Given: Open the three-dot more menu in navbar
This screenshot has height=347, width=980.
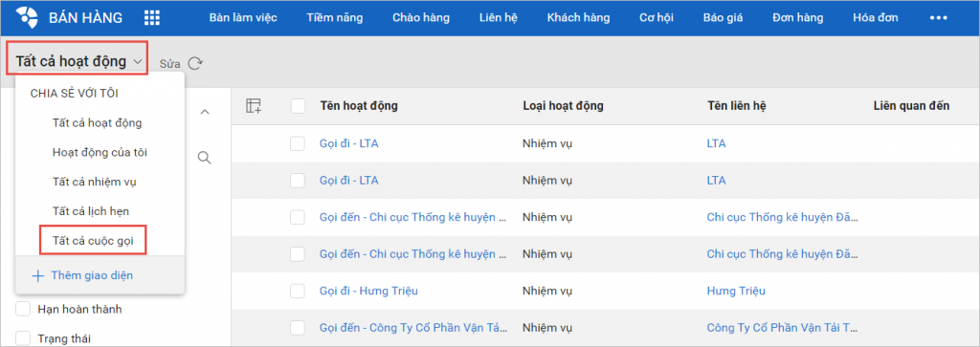Looking at the screenshot, I should 939,17.
